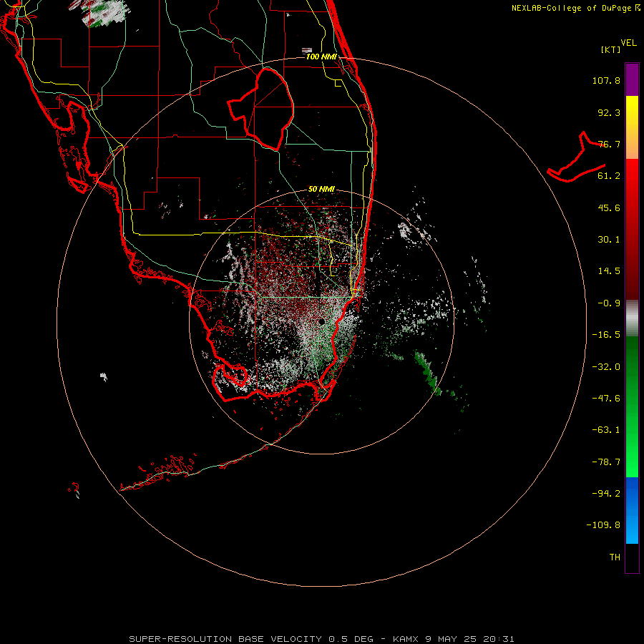This screenshot has height=644, width=644.
Task: Click the 100 NMI range ring label
Action: [x=321, y=57]
